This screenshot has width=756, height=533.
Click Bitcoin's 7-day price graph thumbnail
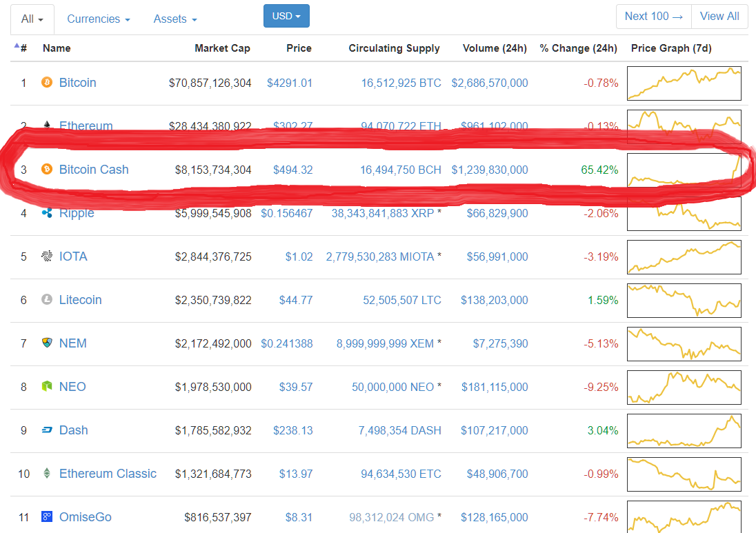pyautogui.click(x=684, y=83)
